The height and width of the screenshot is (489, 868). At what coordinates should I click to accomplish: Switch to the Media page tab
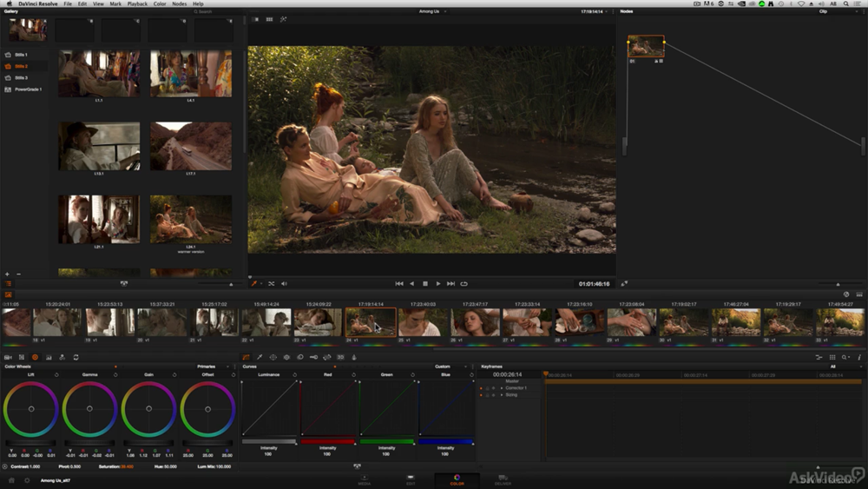(x=365, y=479)
